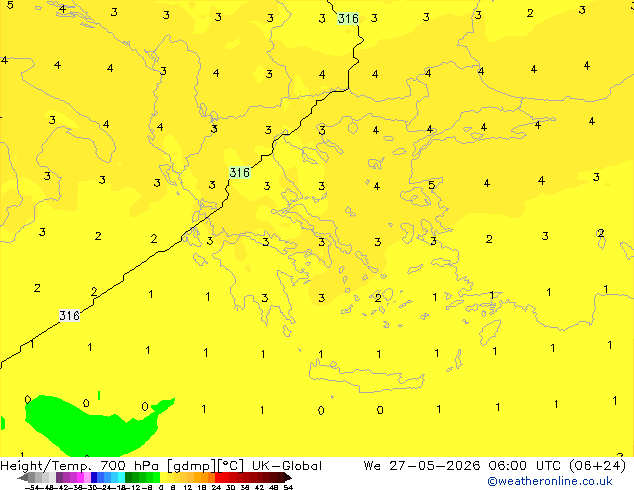Select the UK-Global model name text
The image size is (634, 490).
pos(287,466)
